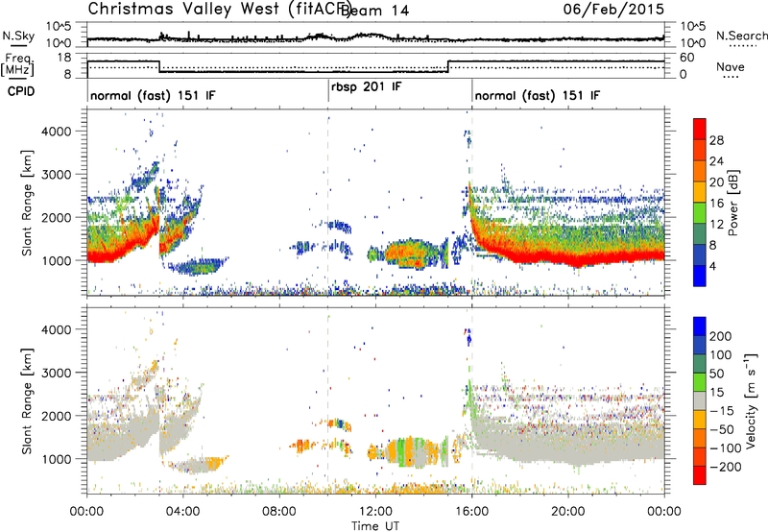The image size is (768, 532).
Task: Click the '3000' tick in the Velocity panel
Action: coord(56,373)
